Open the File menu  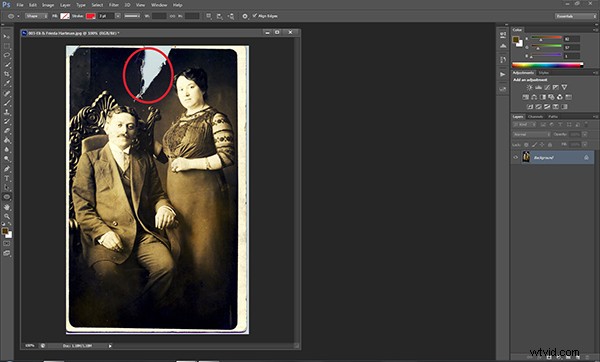coord(20,5)
